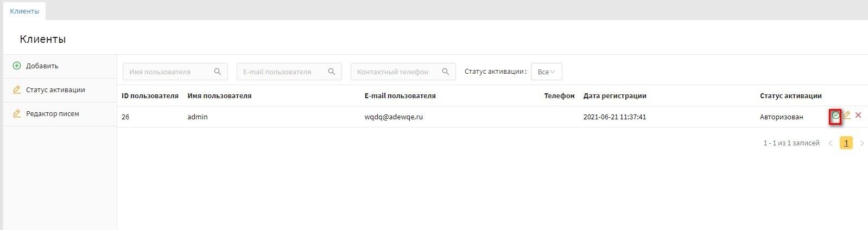The height and width of the screenshot is (230, 868).
Task: Click the ID пользователя column header
Action: tap(150, 96)
